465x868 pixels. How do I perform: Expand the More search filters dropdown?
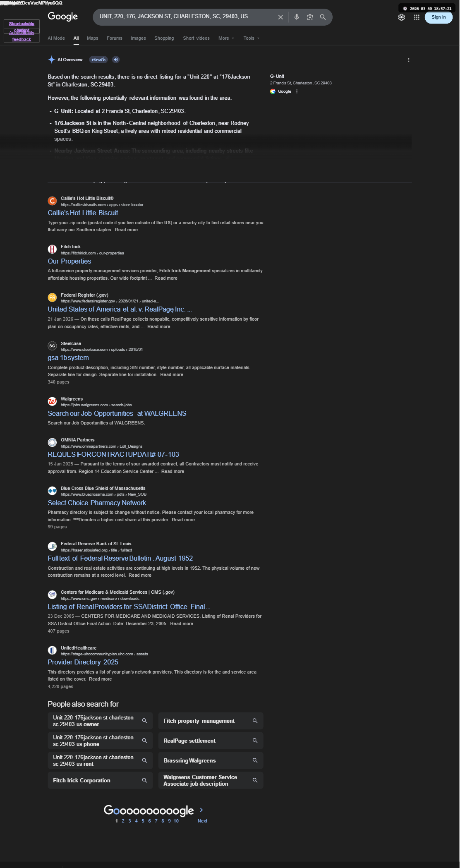[x=226, y=38]
